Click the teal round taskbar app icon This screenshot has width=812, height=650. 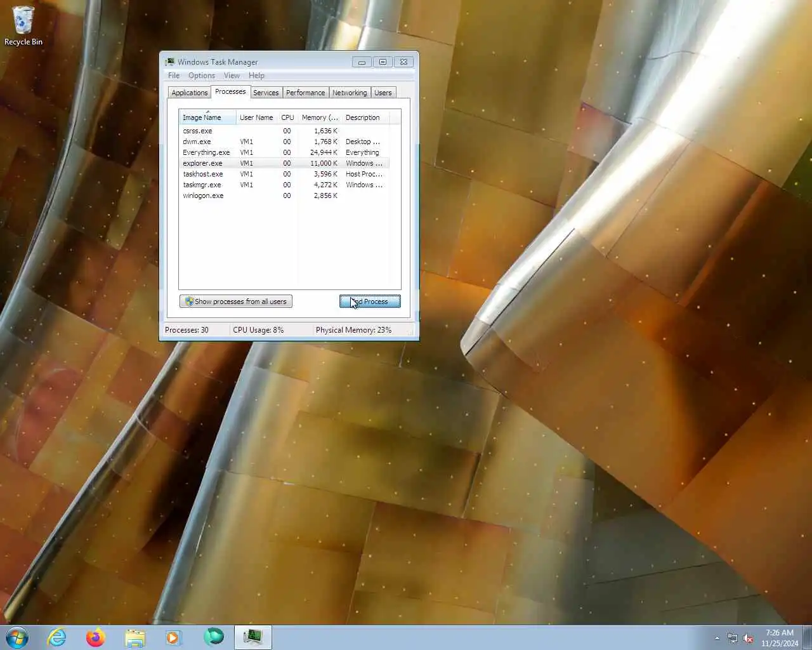214,637
